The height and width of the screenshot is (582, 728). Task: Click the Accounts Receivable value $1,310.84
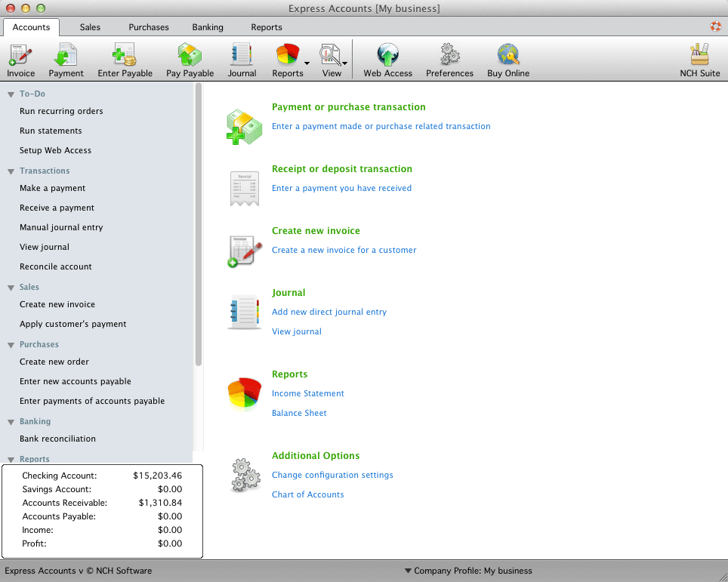pyautogui.click(x=160, y=503)
